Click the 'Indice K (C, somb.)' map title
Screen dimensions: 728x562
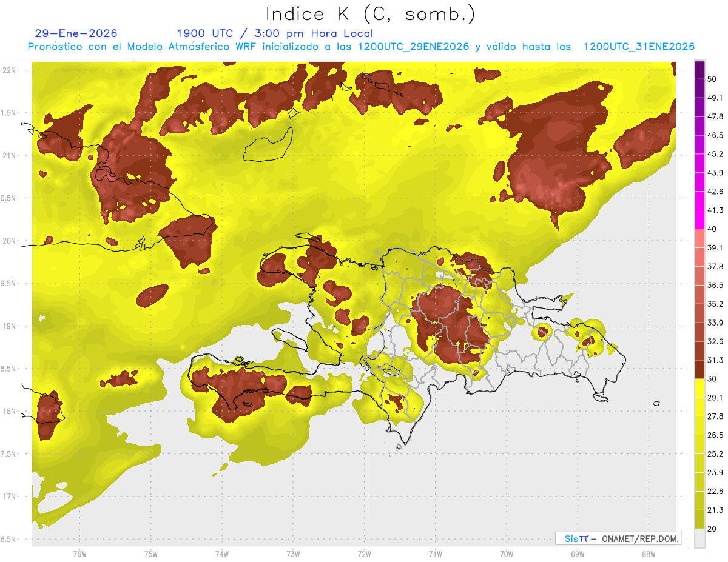(x=370, y=14)
